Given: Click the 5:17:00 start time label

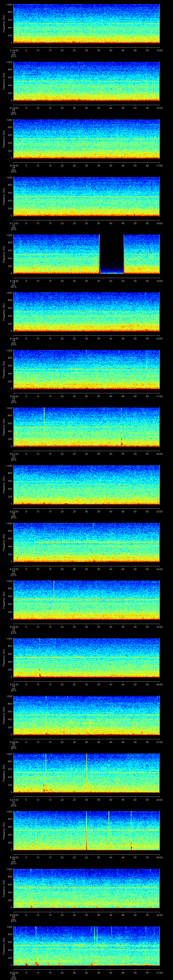Looking at the screenshot, I should (14, 223).
